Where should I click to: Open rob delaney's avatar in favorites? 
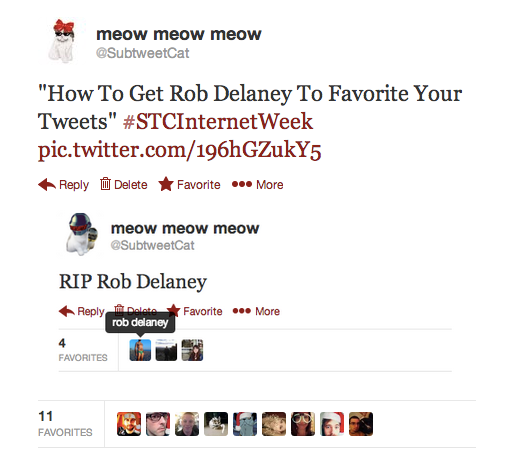pos(140,350)
